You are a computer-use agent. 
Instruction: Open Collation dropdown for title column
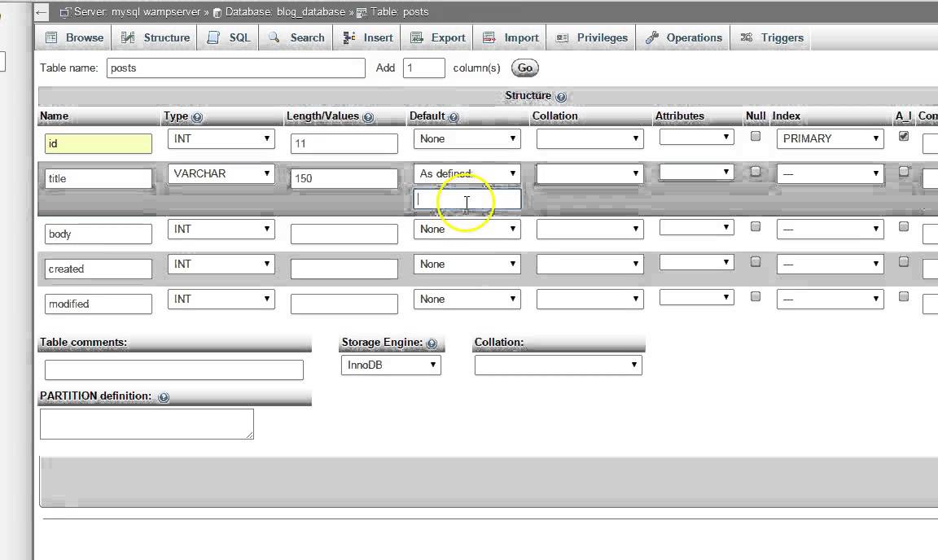pyautogui.click(x=590, y=173)
